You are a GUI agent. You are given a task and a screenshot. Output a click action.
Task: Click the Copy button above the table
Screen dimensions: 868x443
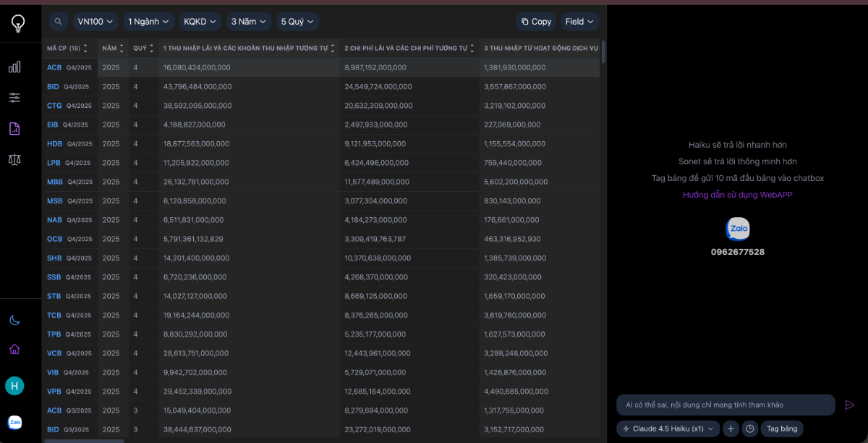536,21
